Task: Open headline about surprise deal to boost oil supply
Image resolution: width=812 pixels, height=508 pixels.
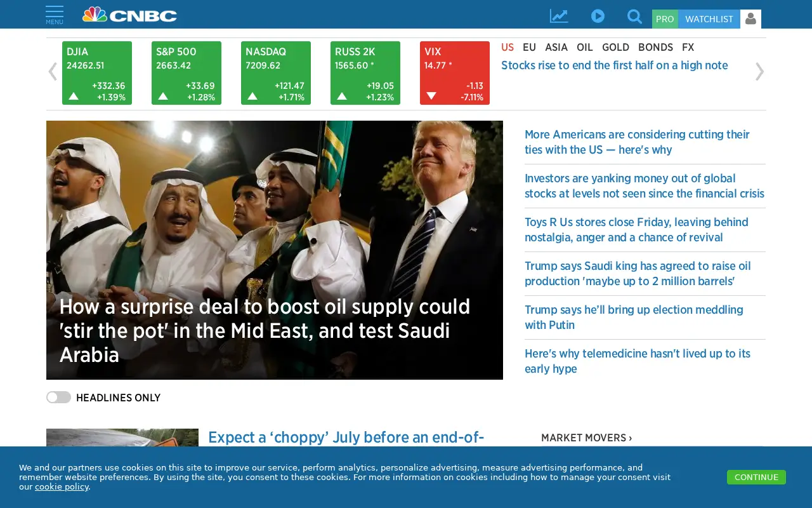Action: tap(265, 331)
